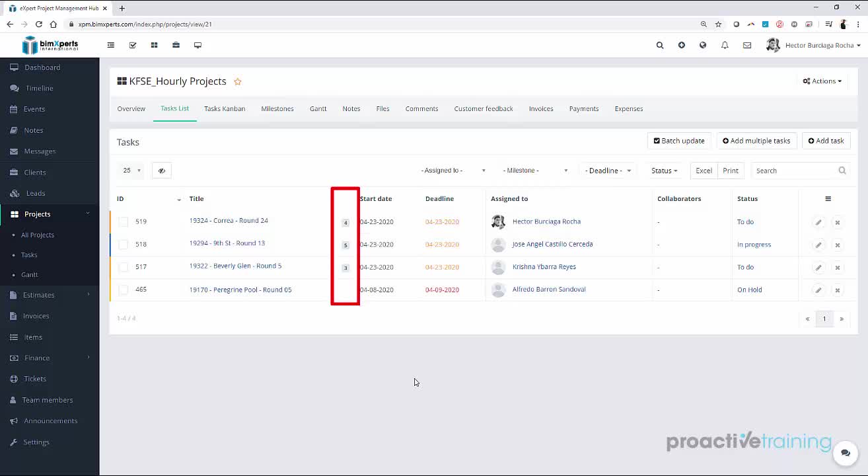Image resolution: width=868 pixels, height=476 pixels.
Task: Open the messages envelope icon
Action: tap(747, 45)
